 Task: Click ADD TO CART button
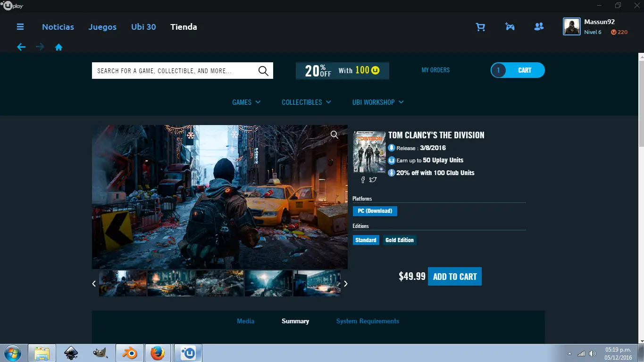pos(455,277)
